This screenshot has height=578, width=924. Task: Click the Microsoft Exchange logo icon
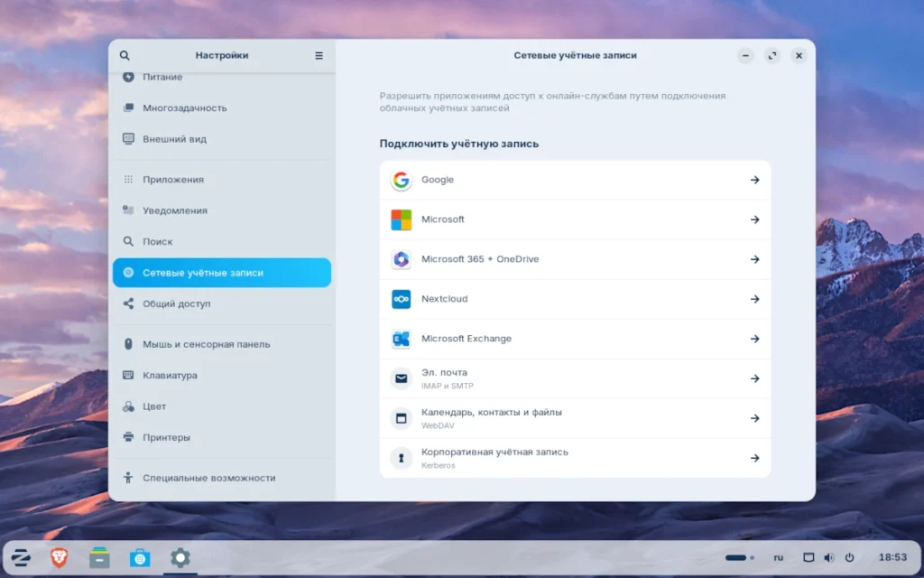coord(402,339)
